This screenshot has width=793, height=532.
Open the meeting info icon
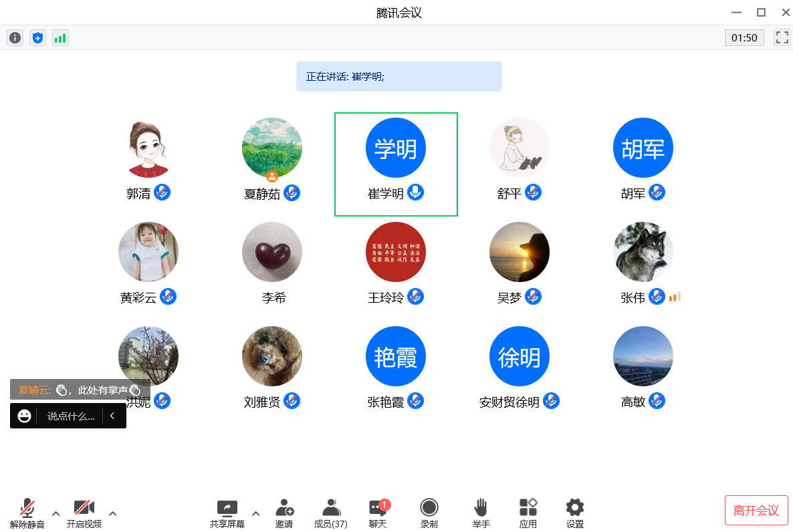coord(15,38)
